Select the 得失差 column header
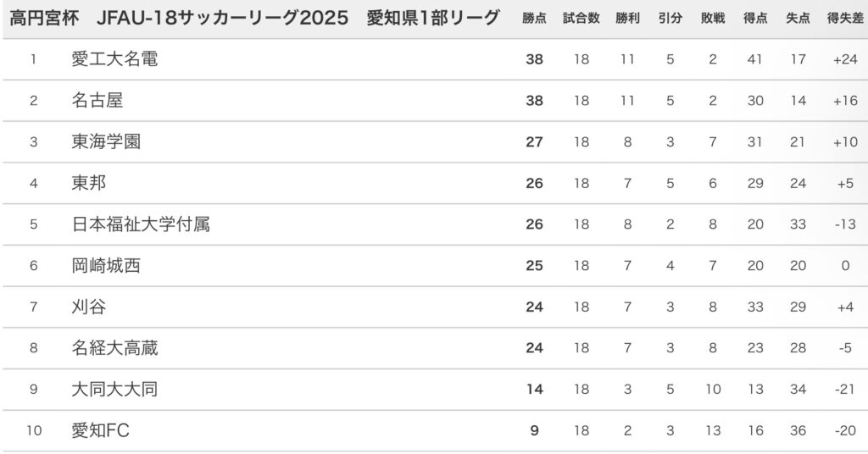The image size is (868, 454). [844, 19]
